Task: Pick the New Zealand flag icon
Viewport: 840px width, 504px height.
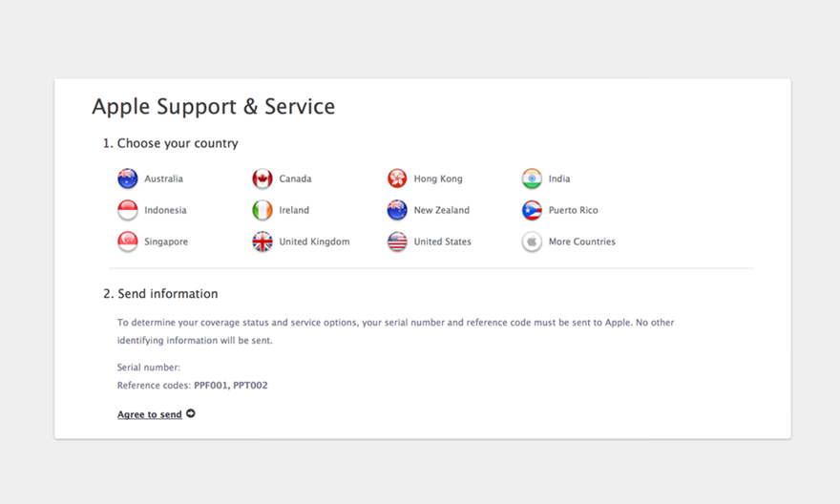Action: click(397, 210)
